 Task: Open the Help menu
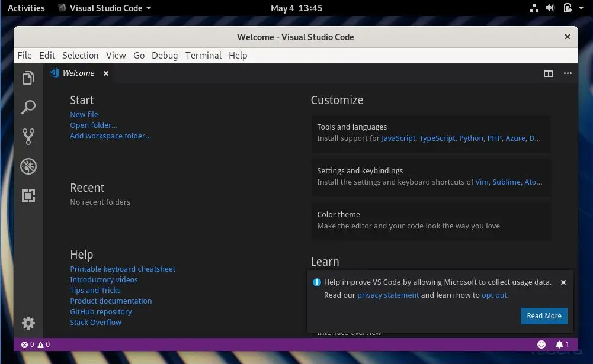tap(238, 56)
